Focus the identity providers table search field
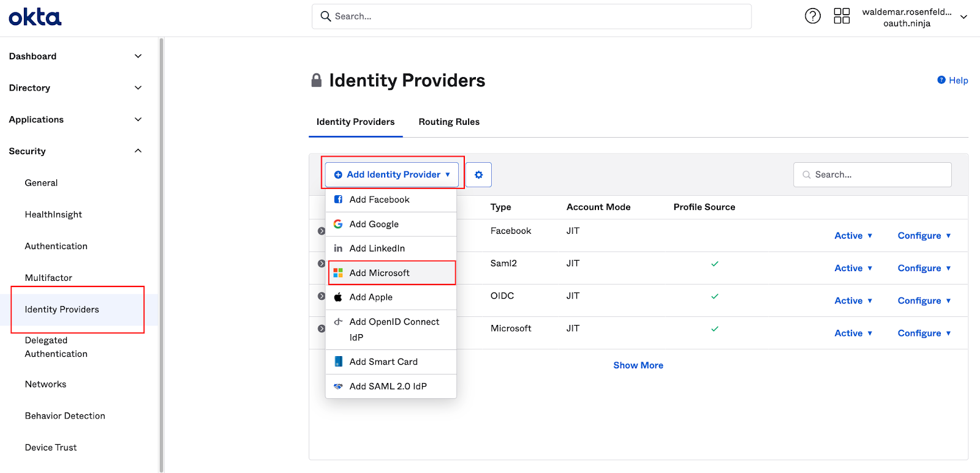 872,174
